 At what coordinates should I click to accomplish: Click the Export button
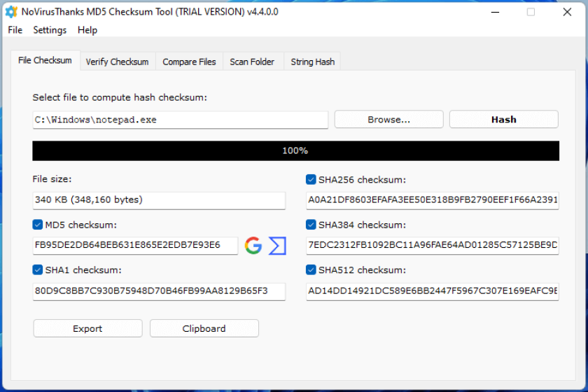[x=87, y=328]
